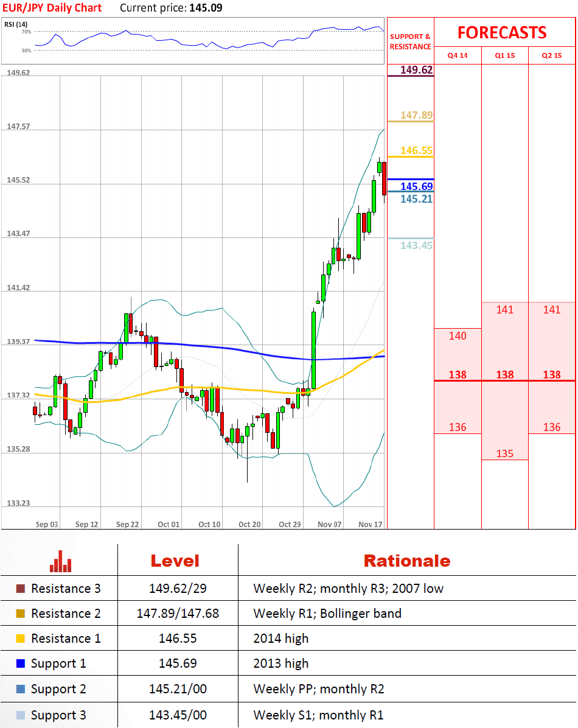Click the red bar chart icon
578x728 pixels.
[x=60, y=561]
